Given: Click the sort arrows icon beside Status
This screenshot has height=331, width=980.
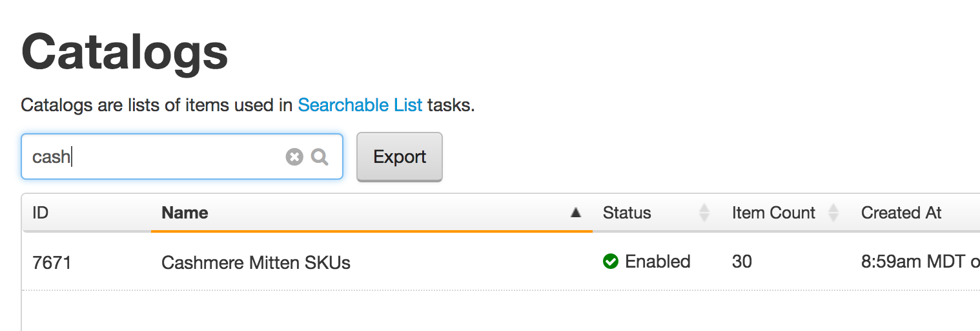Looking at the screenshot, I should (x=704, y=213).
